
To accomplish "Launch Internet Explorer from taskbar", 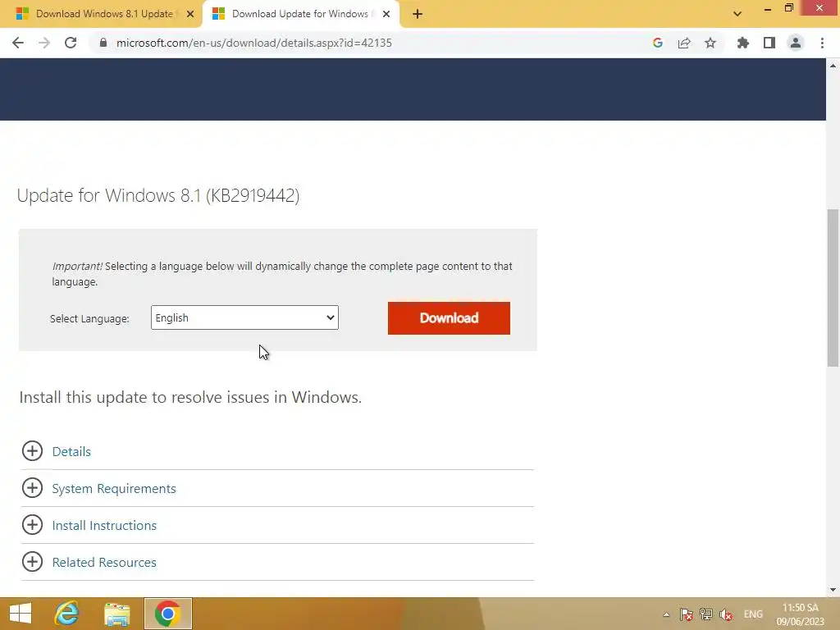I will [67, 614].
